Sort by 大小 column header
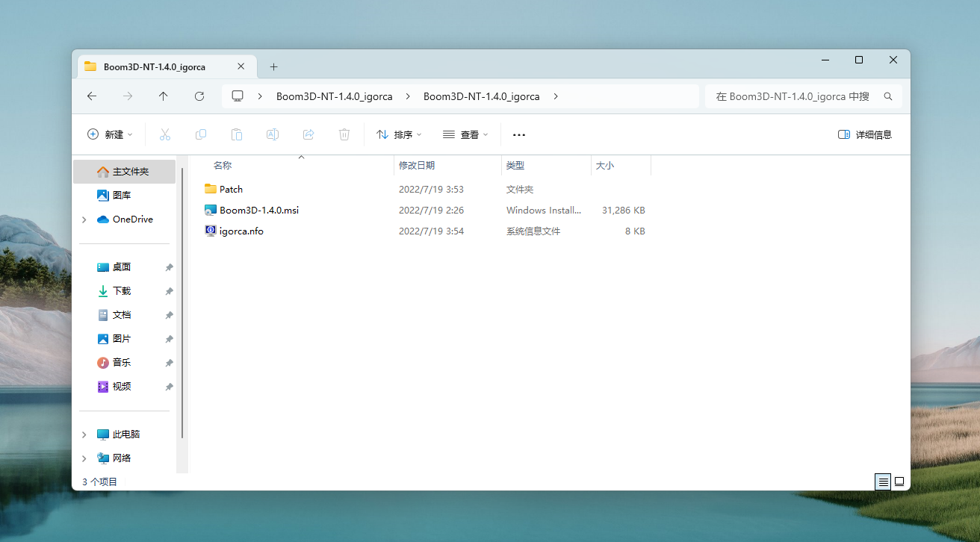This screenshot has height=542, width=980. [605, 165]
